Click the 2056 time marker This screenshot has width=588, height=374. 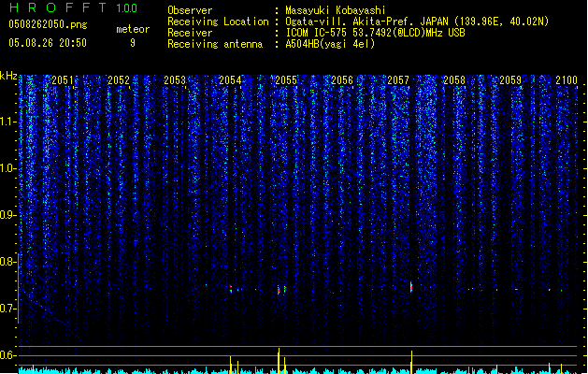[x=342, y=80]
